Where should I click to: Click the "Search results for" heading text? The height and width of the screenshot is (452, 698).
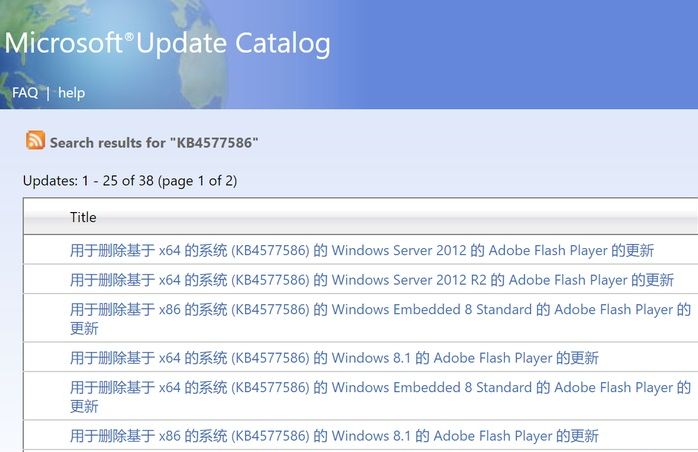coord(108,142)
